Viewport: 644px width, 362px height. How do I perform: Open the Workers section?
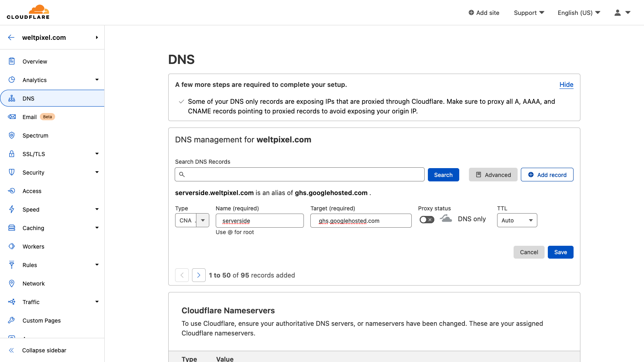tap(33, 247)
